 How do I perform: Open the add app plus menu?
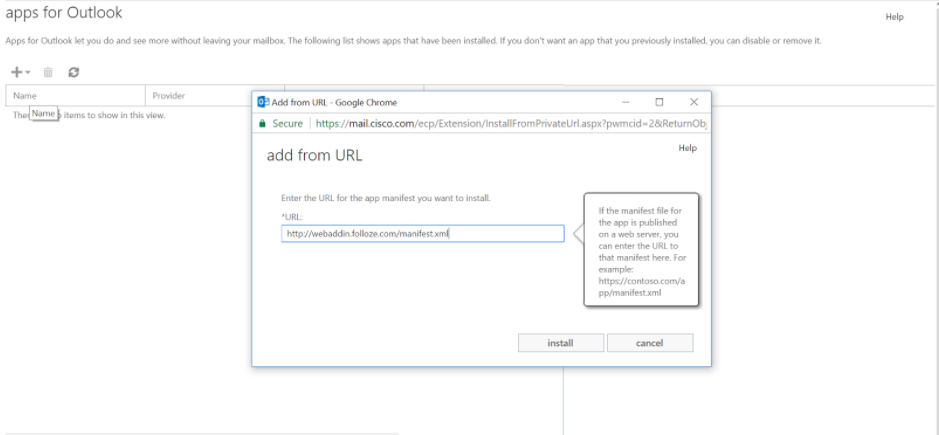click(x=20, y=72)
